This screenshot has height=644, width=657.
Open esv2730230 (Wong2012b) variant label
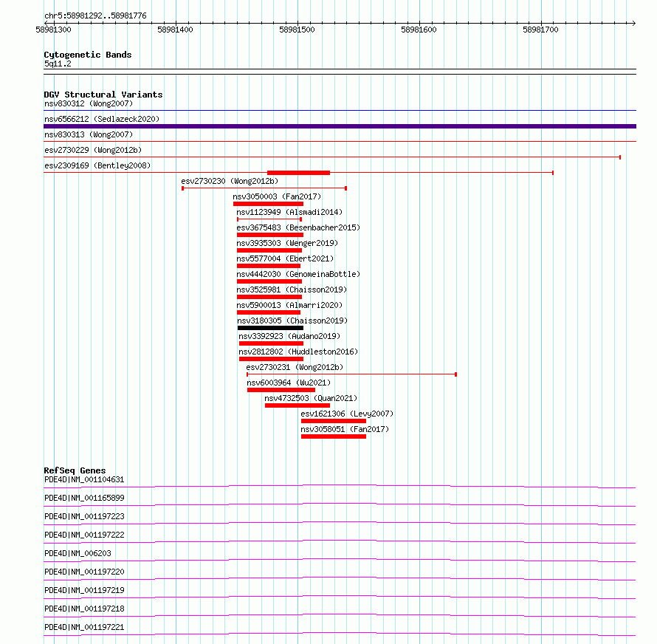pyautogui.click(x=230, y=181)
